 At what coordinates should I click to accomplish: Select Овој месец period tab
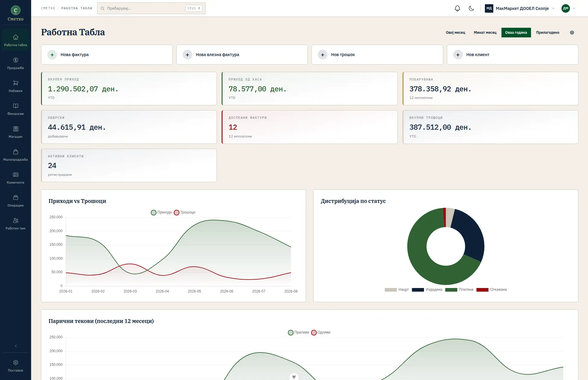(455, 33)
